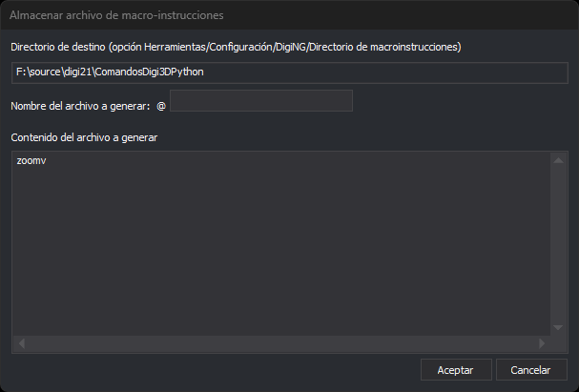
Task: Click the scroll left arrow of content area
Action: [x=21, y=343]
